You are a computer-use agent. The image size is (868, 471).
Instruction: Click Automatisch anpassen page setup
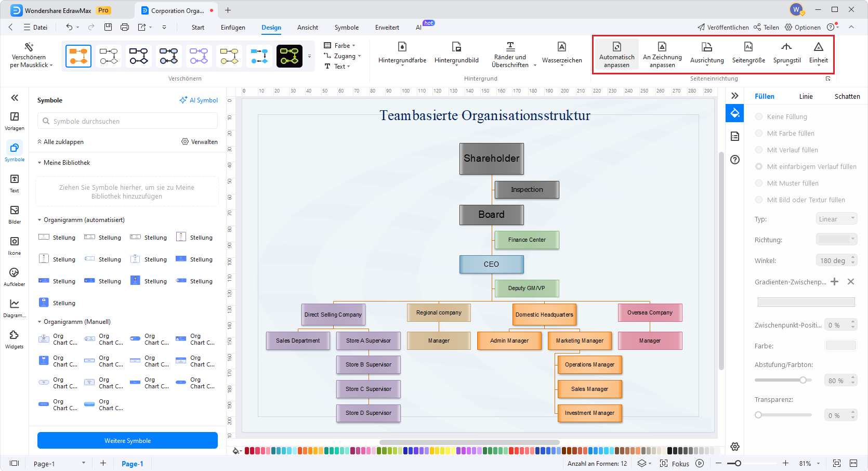pyautogui.click(x=616, y=54)
